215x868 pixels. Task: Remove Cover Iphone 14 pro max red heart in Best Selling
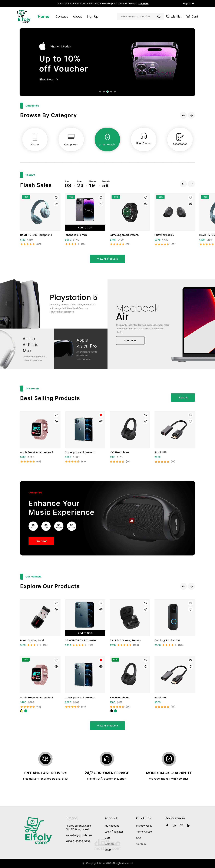click(x=101, y=415)
